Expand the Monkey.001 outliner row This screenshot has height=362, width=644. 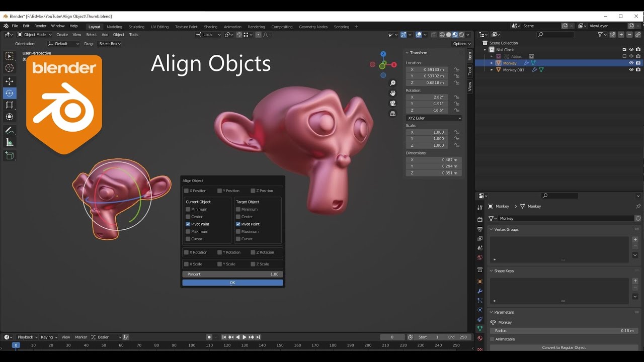[x=492, y=70]
